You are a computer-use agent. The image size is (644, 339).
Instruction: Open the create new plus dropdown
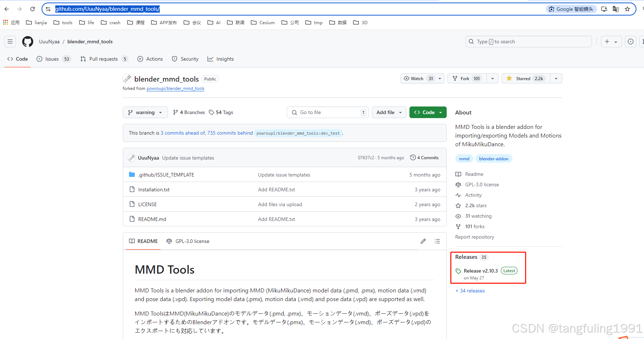click(611, 42)
